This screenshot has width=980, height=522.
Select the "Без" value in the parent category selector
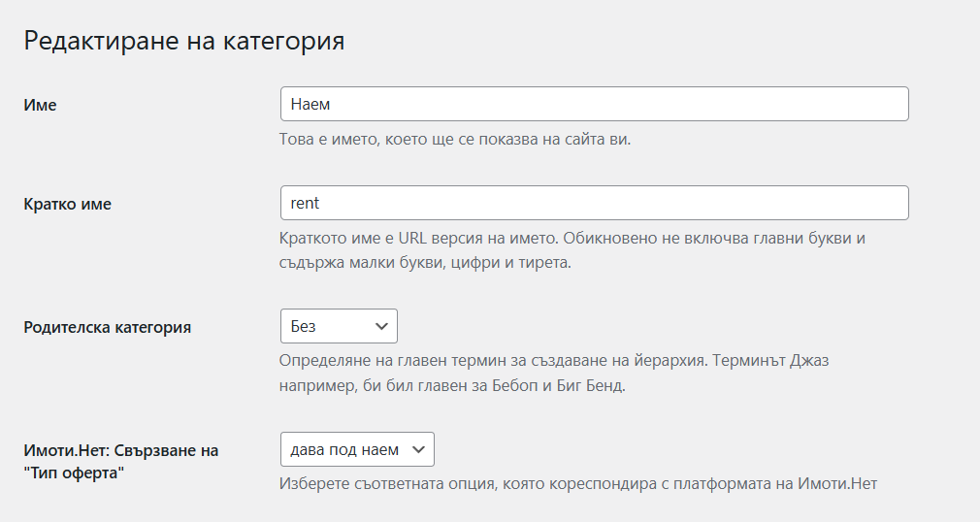[305, 327]
